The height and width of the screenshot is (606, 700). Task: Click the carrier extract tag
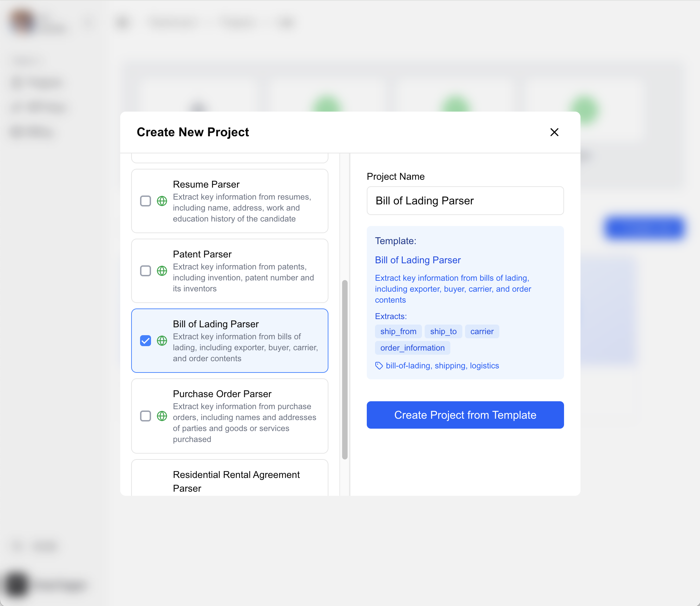482,331
